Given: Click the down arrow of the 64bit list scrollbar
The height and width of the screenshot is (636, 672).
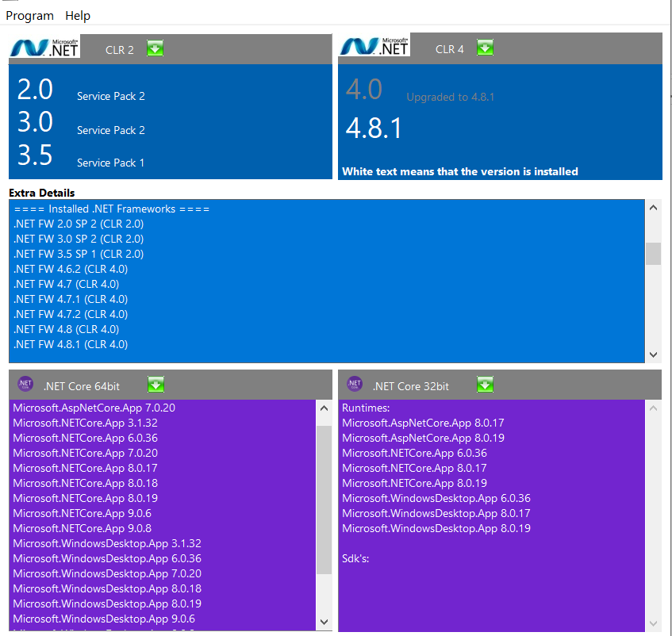Looking at the screenshot, I should tap(324, 623).
